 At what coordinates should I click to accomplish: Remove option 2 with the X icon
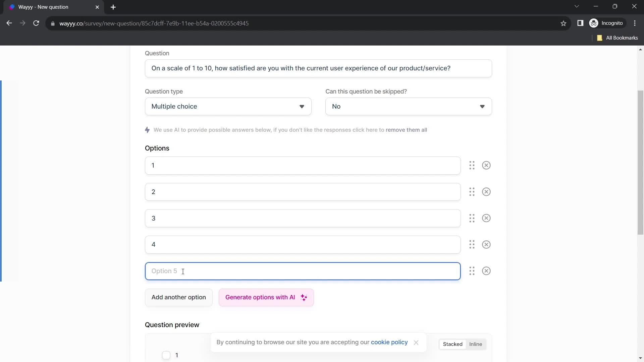click(x=486, y=191)
